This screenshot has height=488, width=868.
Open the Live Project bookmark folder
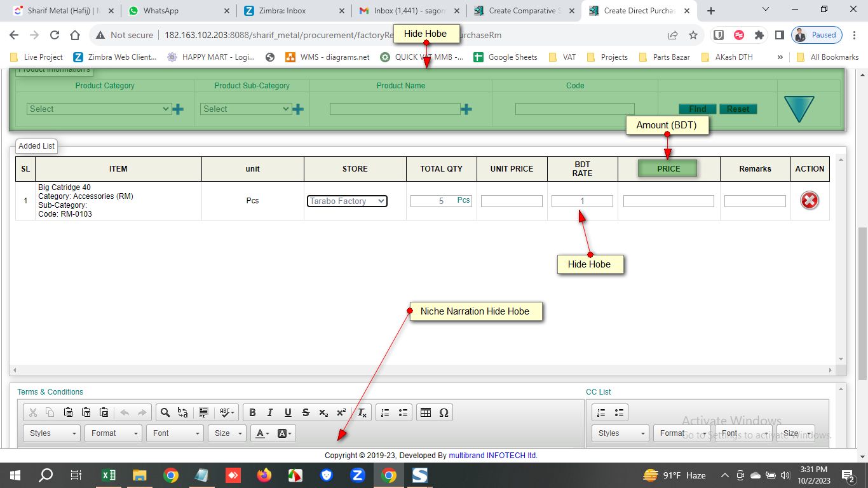point(37,57)
